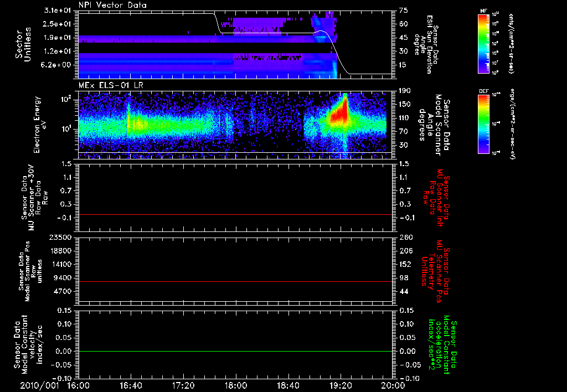Click the 260 telemetry tick label

click(405, 237)
